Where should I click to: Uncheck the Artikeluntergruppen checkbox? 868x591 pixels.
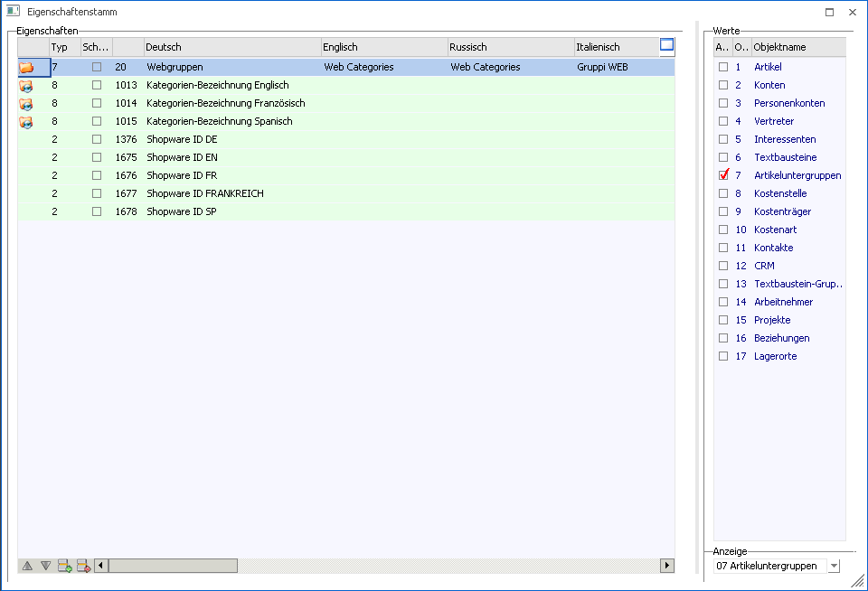point(723,175)
